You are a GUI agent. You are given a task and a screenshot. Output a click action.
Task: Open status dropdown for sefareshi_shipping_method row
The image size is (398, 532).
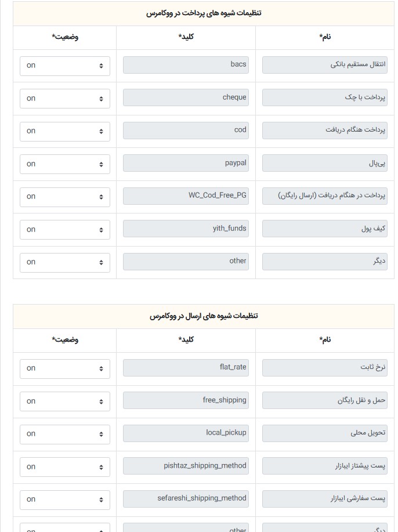[65, 499]
